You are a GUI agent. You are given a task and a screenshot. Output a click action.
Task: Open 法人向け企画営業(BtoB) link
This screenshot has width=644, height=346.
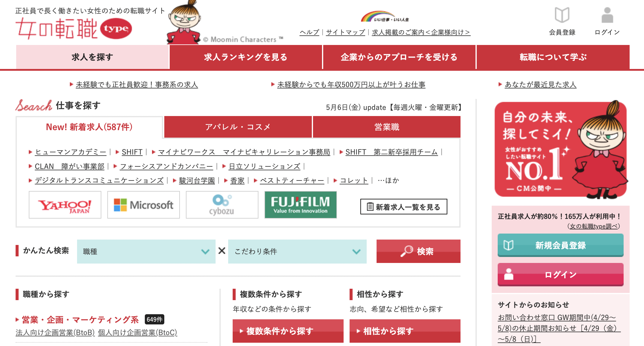[55, 333]
